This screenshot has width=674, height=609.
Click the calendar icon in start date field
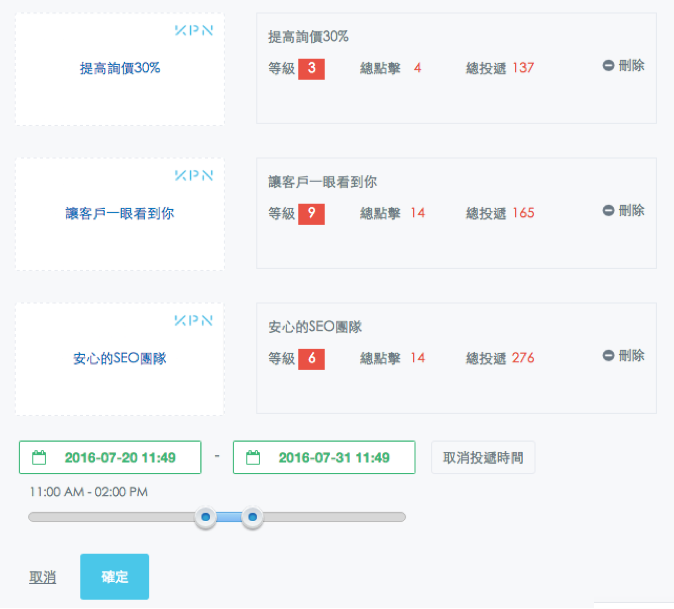(40, 458)
